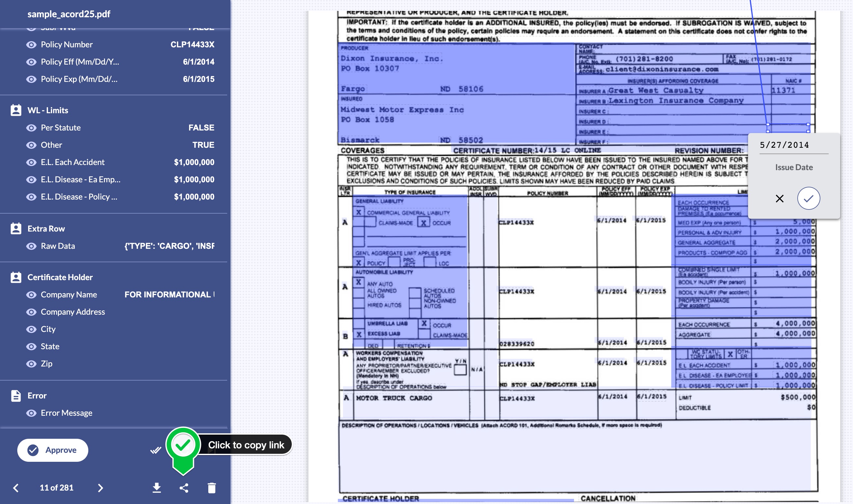Toggle visibility of Raw Data field
The image size is (853, 504).
tap(31, 247)
